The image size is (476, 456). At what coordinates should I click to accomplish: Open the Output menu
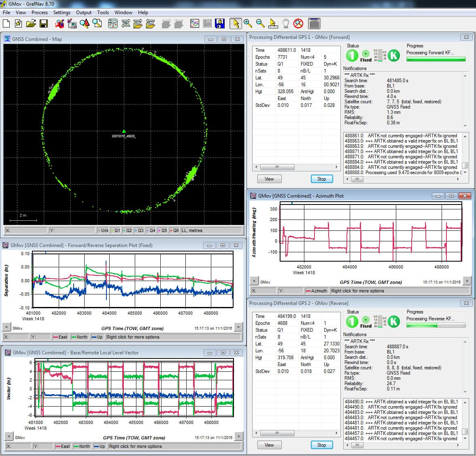point(84,13)
